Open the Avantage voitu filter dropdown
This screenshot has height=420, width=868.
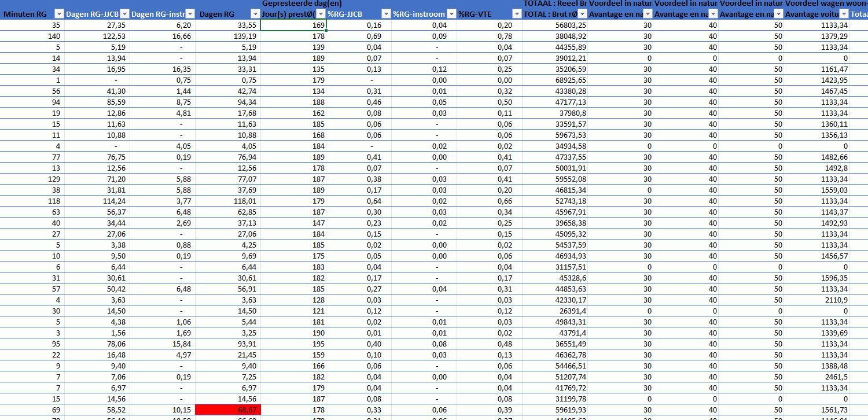[x=845, y=14]
